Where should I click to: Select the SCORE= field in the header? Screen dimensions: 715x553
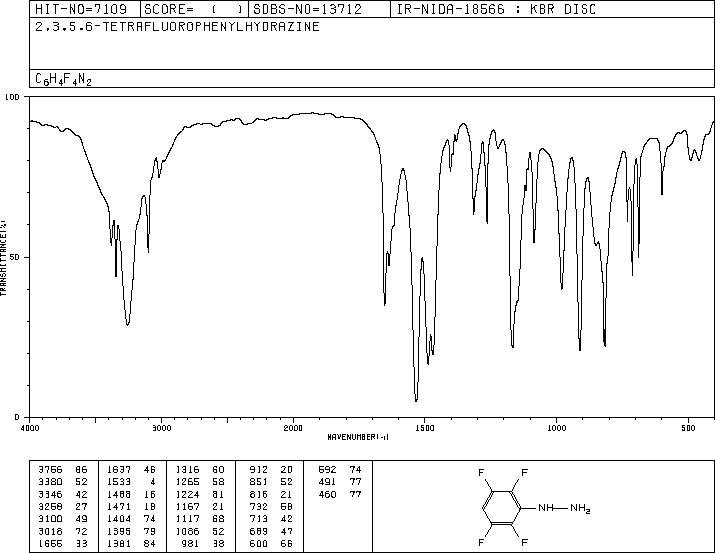[x=194, y=9]
